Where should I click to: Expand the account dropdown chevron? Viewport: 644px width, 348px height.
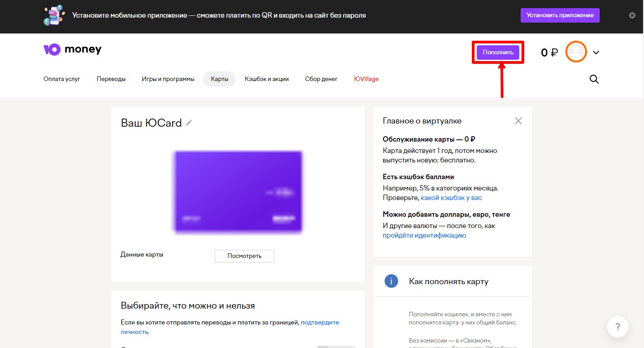click(596, 52)
